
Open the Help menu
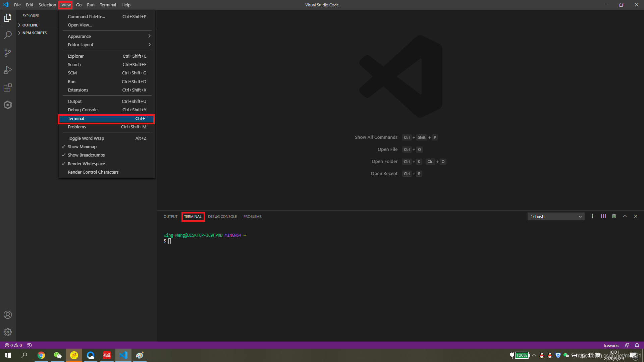click(126, 5)
